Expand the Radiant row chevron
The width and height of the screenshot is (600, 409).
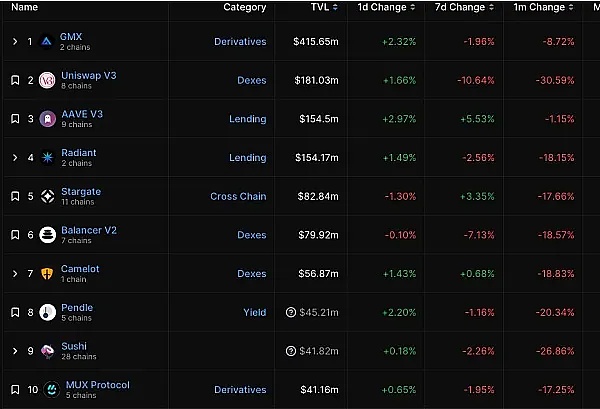pyautogui.click(x=15, y=158)
